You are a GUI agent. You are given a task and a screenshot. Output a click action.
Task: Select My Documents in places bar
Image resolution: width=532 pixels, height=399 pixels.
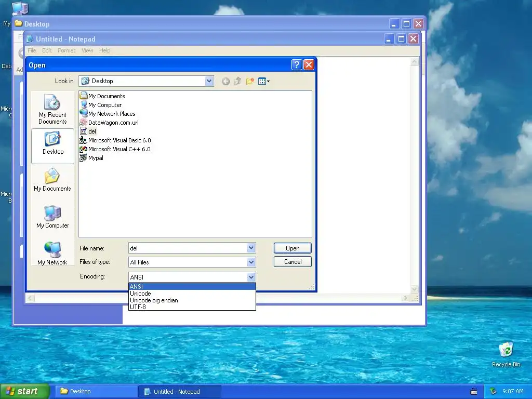(x=52, y=181)
